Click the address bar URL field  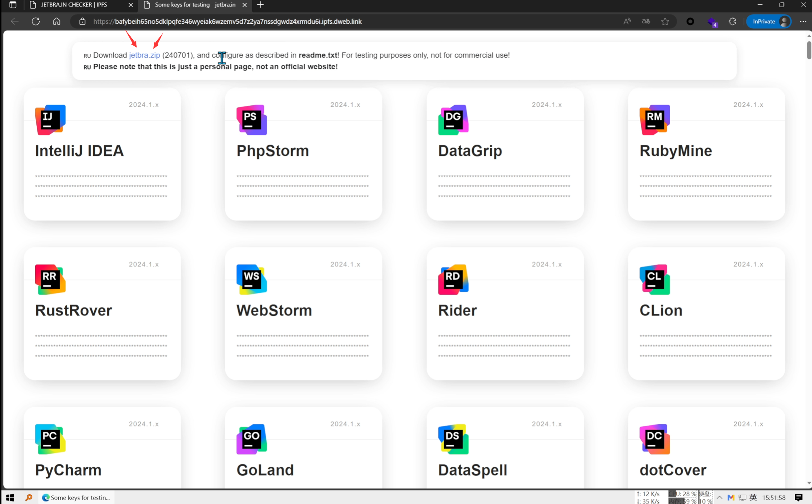point(346,21)
